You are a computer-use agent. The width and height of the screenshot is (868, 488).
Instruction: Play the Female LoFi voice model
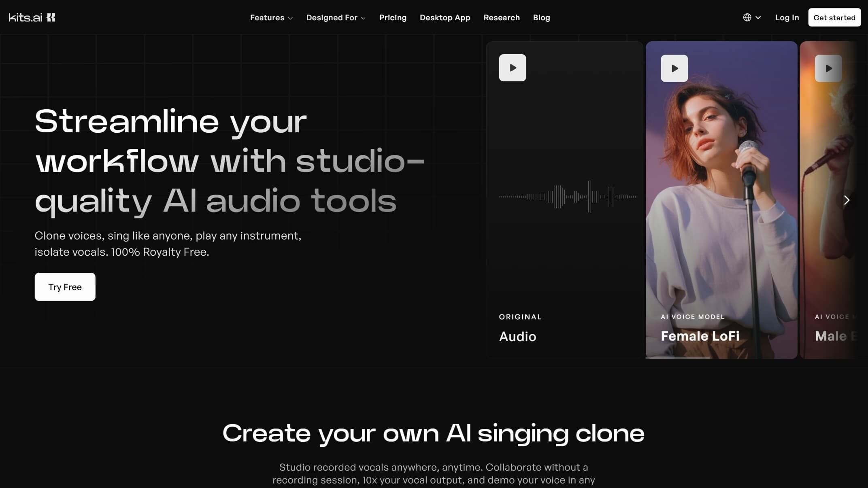674,68
